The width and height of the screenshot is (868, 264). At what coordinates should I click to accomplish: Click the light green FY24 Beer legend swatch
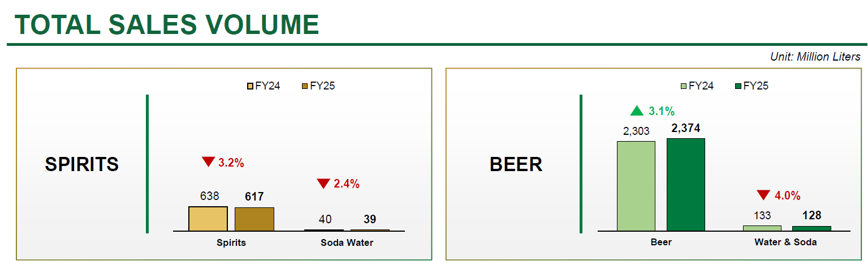(684, 87)
